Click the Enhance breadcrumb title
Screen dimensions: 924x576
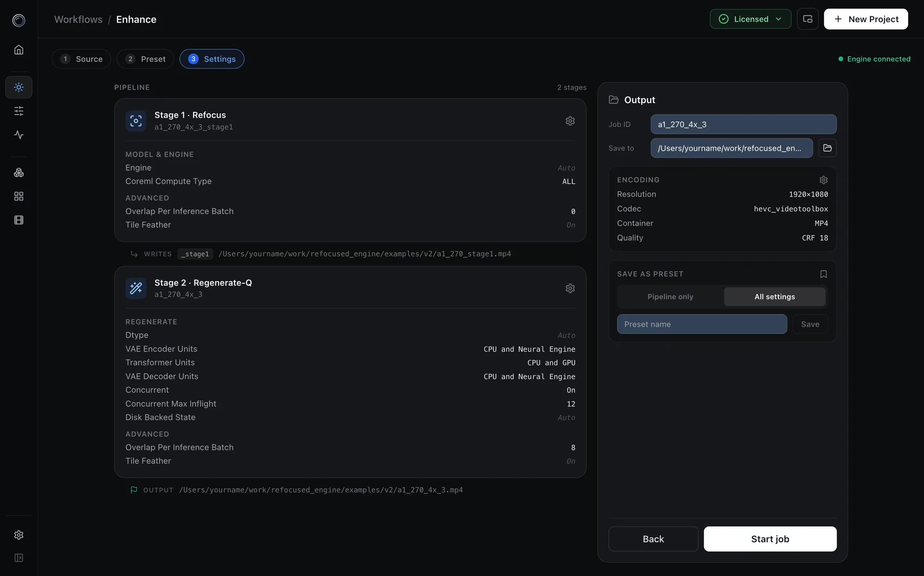coord(136,19)
